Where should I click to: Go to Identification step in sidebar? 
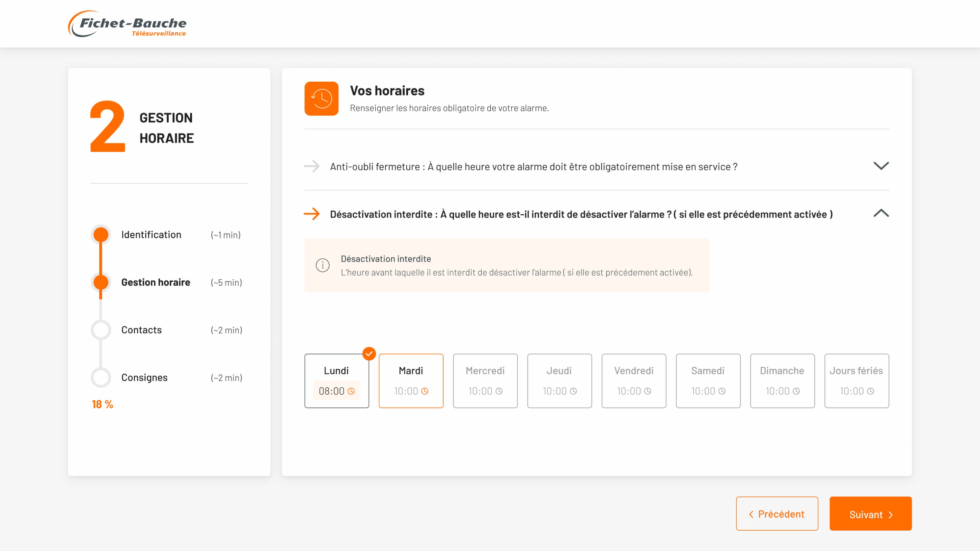coord(151,235)
